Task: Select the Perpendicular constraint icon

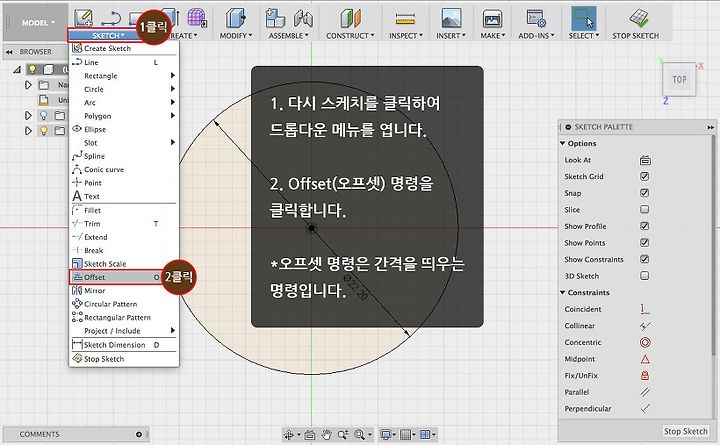Action: (x=645, y=408)
